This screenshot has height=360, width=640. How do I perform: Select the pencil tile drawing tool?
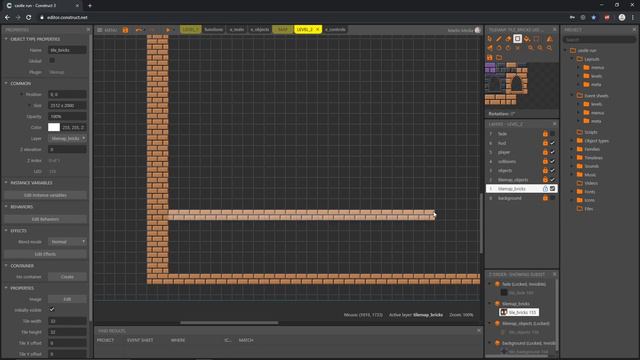point(499,39)
